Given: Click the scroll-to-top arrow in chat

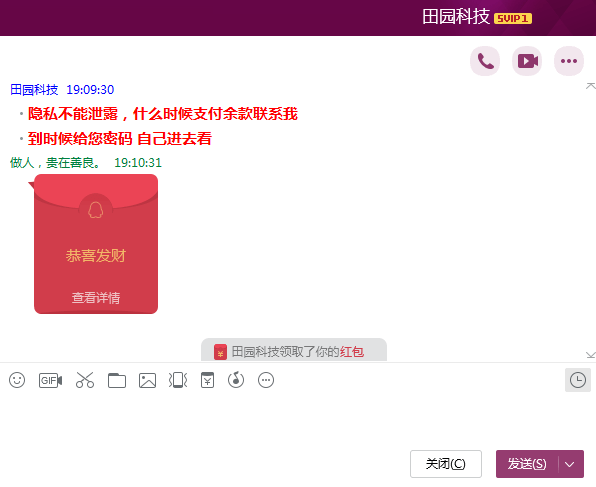Looking at the screenshot, I should [x=590, y=86].
